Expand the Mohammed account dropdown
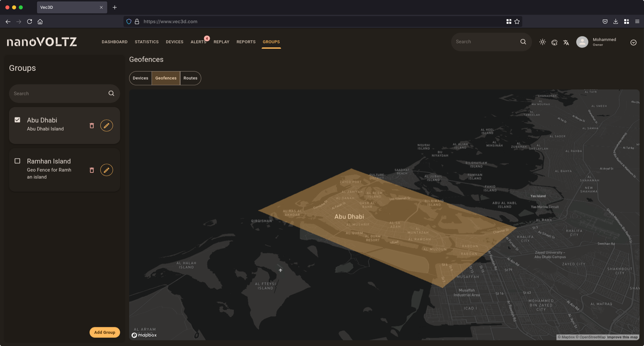The height and width of the screenshot is (346, 644). (633, 42)
